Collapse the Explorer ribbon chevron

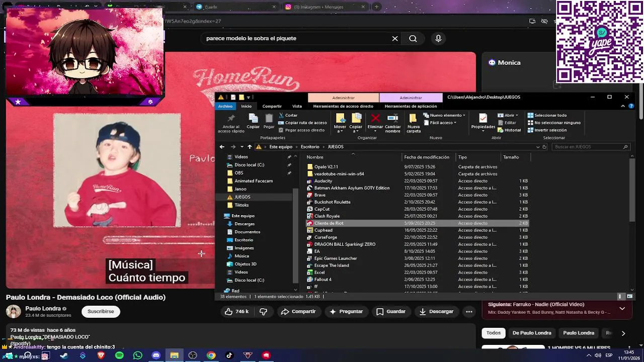[623, 106]
